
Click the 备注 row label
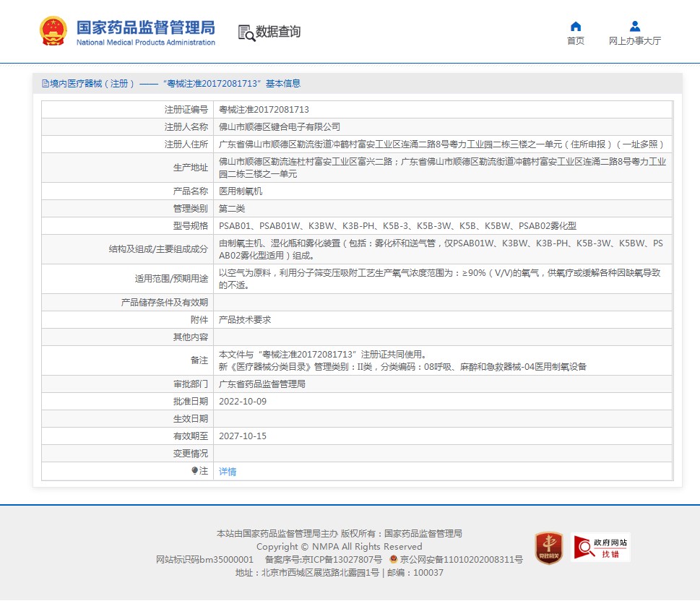(199, 360)
